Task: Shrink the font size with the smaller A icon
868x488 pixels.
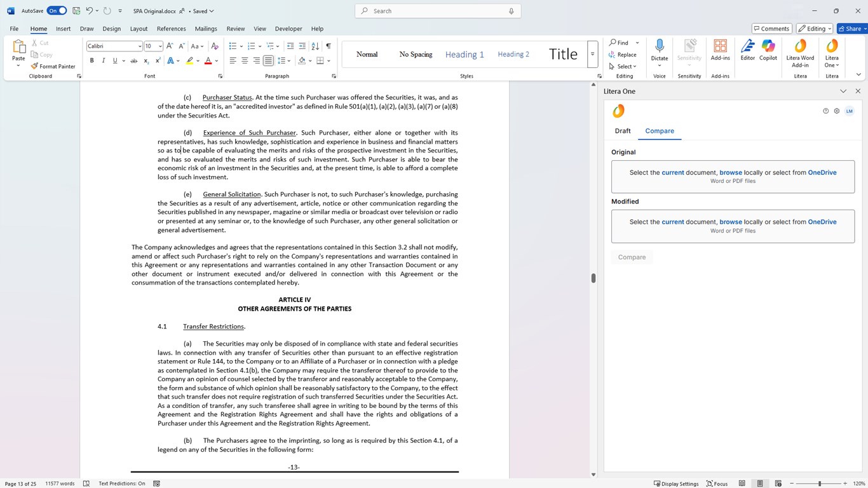Action: [x=182, y=46]
